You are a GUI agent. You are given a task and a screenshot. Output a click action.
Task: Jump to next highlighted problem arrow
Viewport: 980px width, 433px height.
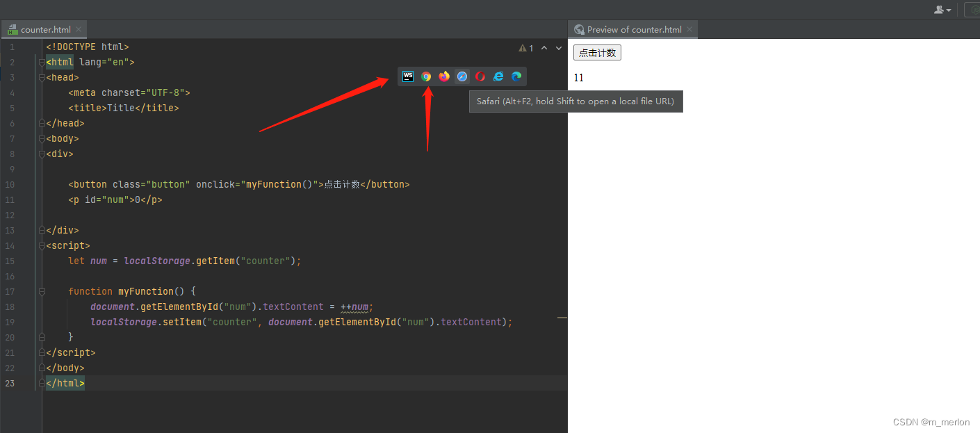point(559,48)
